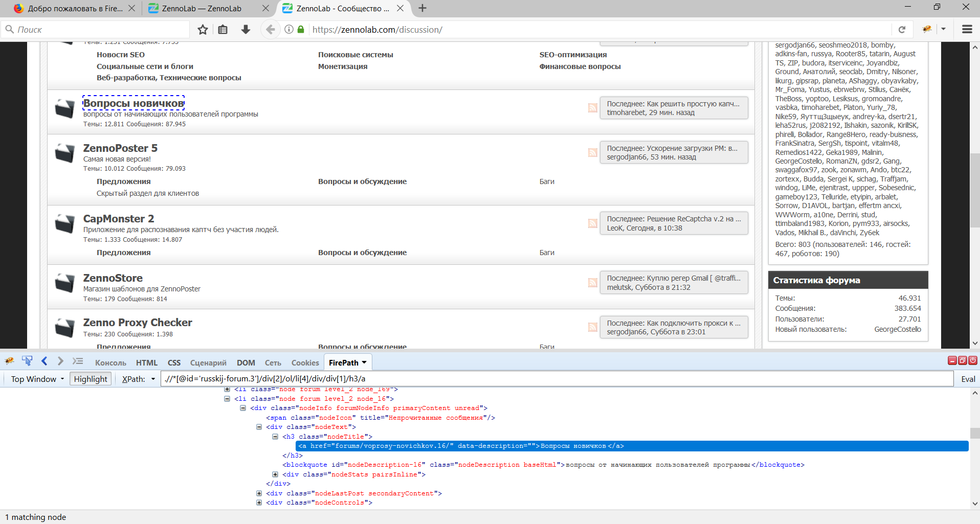Open the FirePath tab dropdown arrow
980x524 pixels.
click(x=364, y=362)
